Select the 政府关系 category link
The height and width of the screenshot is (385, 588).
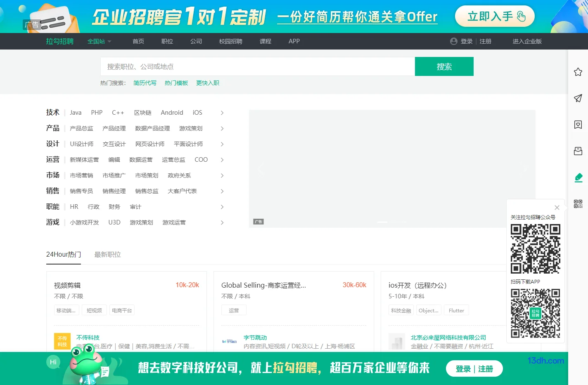(179, 175)
